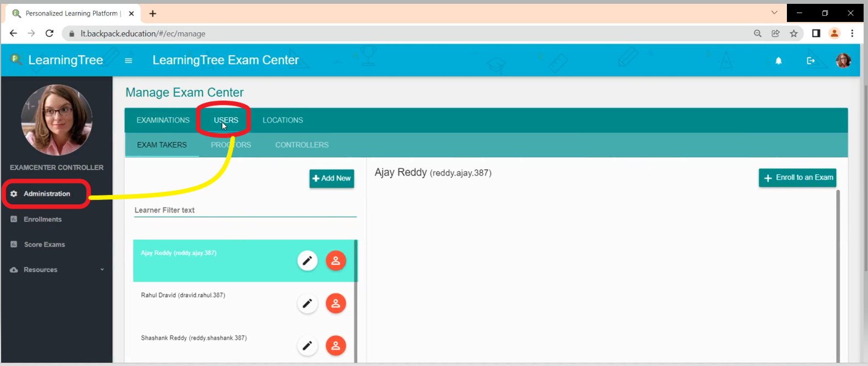Viewport: 868px width, 366px height.
Task: Click the orange user icon for Ajay Reddy
Action: 335,261
